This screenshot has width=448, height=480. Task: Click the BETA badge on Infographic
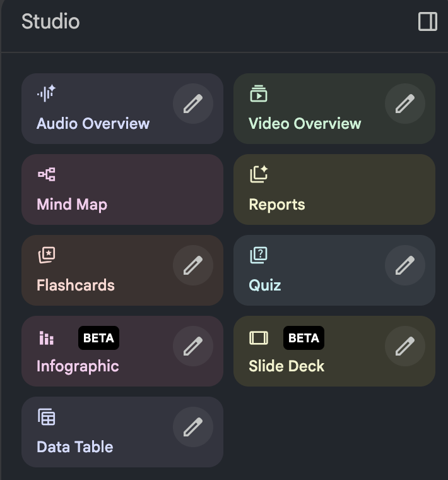[99, 338]
